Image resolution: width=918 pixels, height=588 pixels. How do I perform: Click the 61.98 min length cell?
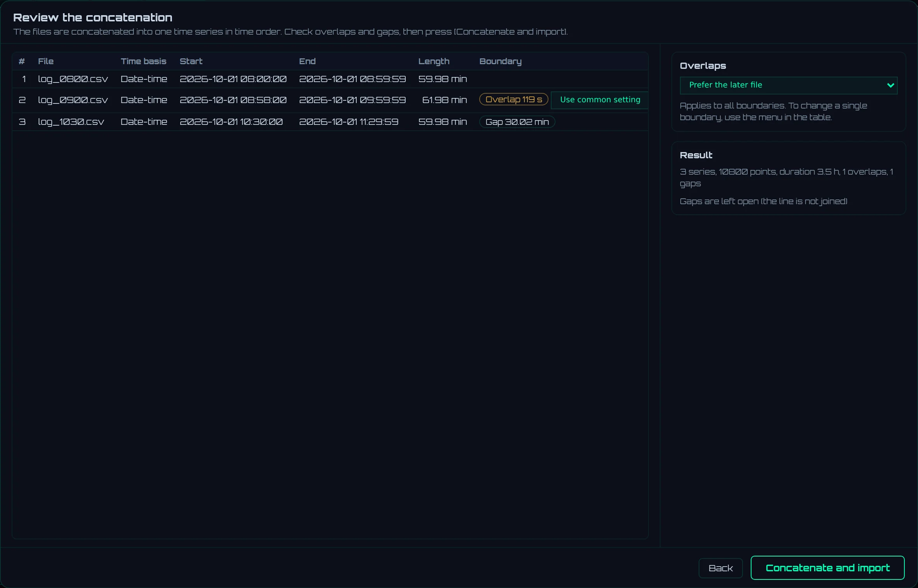click(x=445, y=100)
